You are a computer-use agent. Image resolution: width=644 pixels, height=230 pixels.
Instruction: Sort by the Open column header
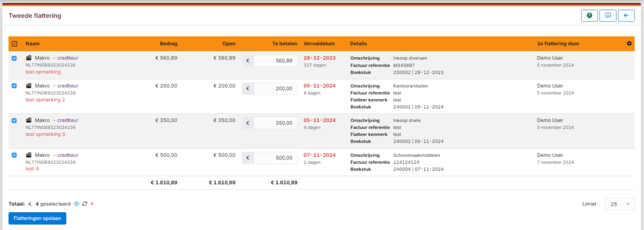click(229, 43)
